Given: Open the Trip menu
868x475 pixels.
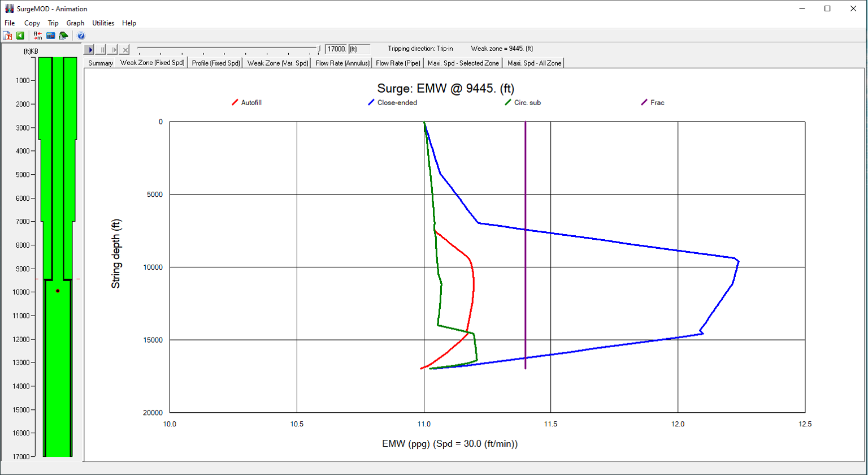Looking at the screenshot, I should click(x=53, y=23).
